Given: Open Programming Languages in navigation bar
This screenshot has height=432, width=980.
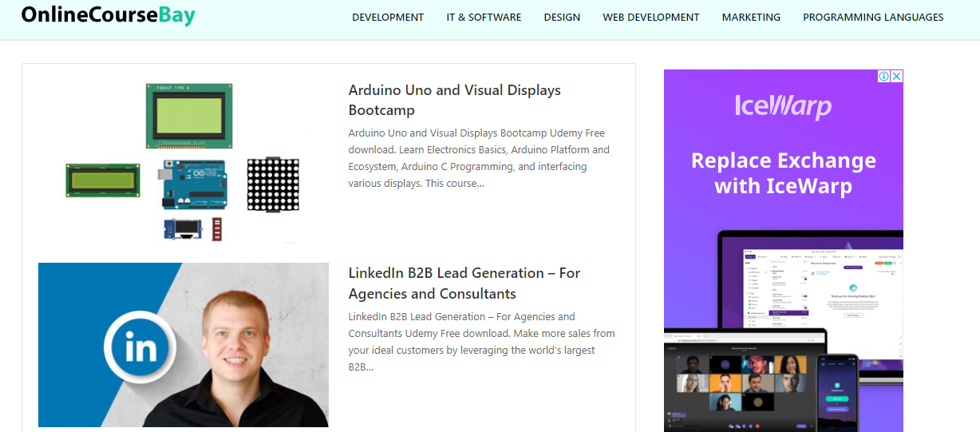Looking at the screenshot, I should [873, 17].
